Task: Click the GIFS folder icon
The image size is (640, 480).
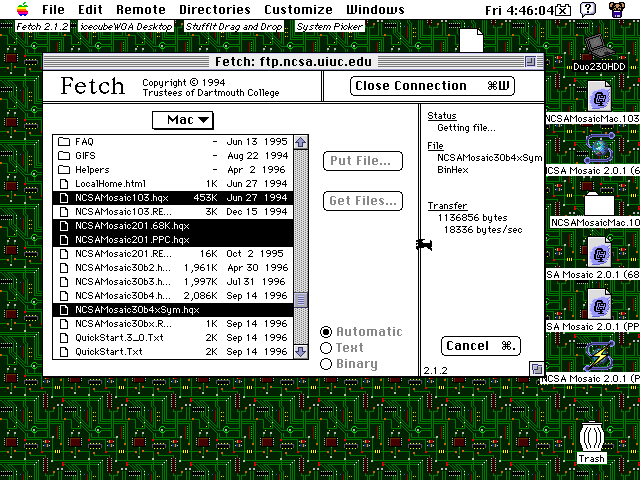Action: pos(64,156)
